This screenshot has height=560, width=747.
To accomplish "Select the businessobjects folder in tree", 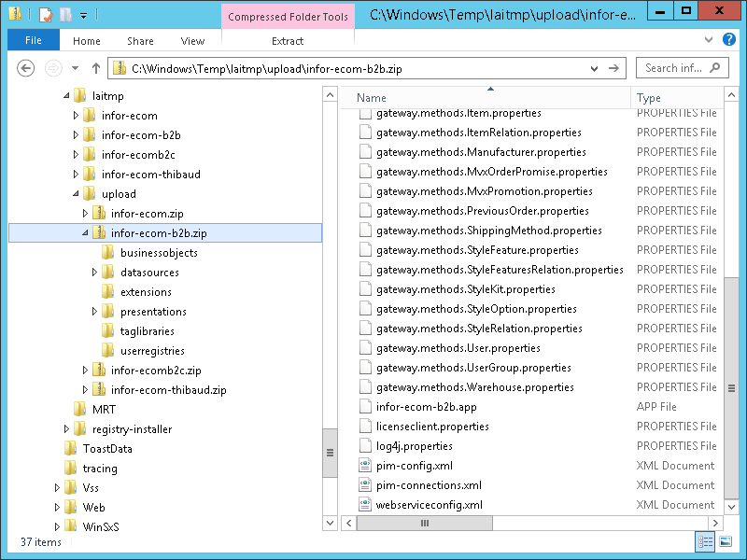I will tap(159, 253).
